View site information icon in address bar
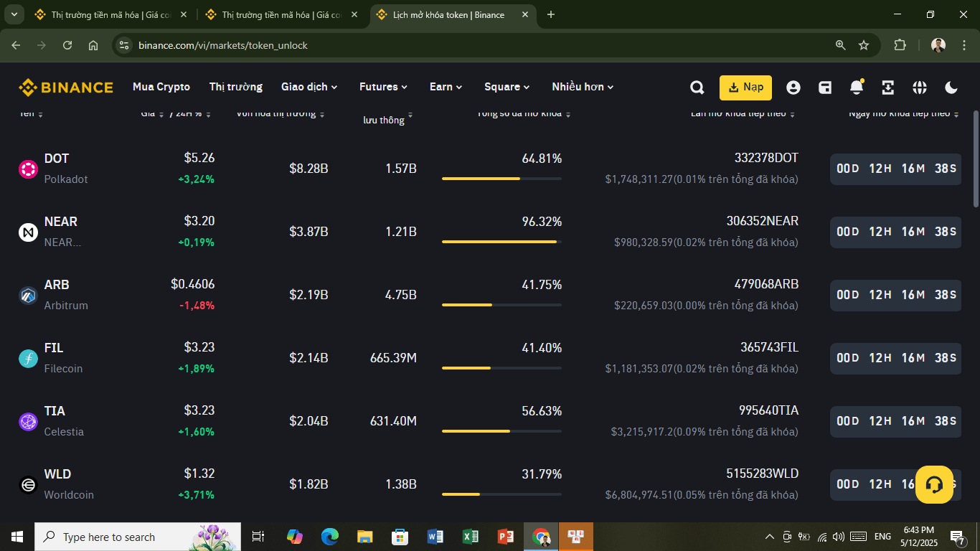Image resolution: width=980 pixels, height=551 pixels. (124, 45)
